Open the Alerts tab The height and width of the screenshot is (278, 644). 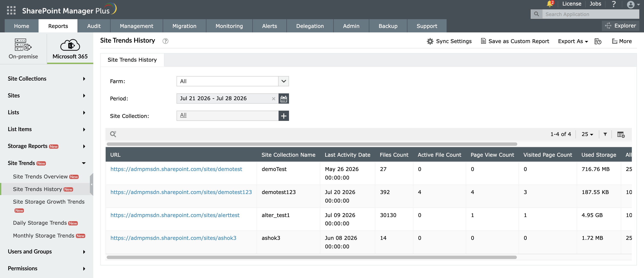(x=269, y=26)
